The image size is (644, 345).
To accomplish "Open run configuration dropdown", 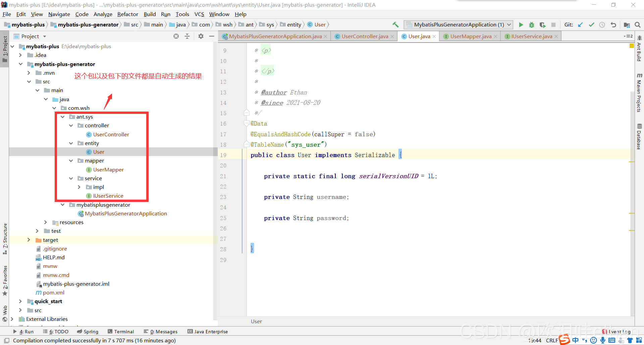I will [x=458, y=25].
